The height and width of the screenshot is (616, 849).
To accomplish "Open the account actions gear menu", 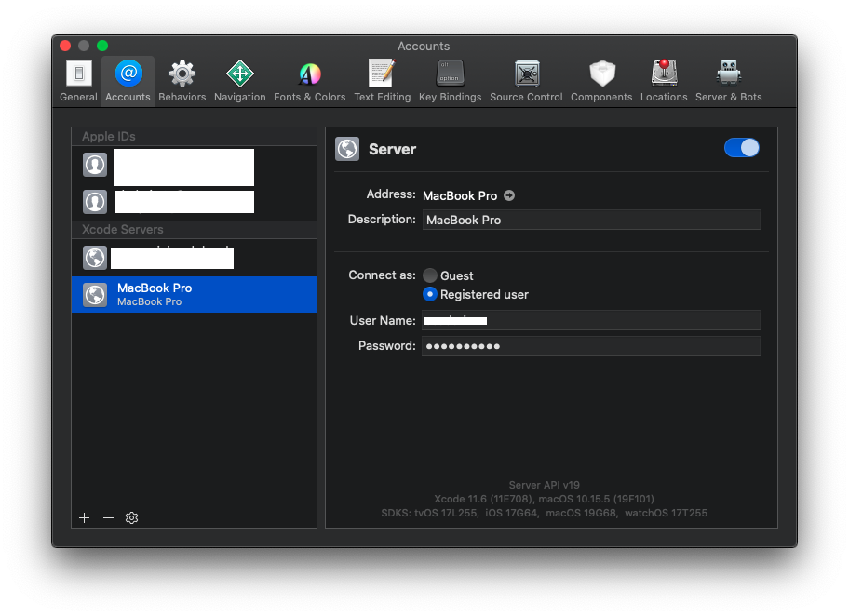I will 131,518.
